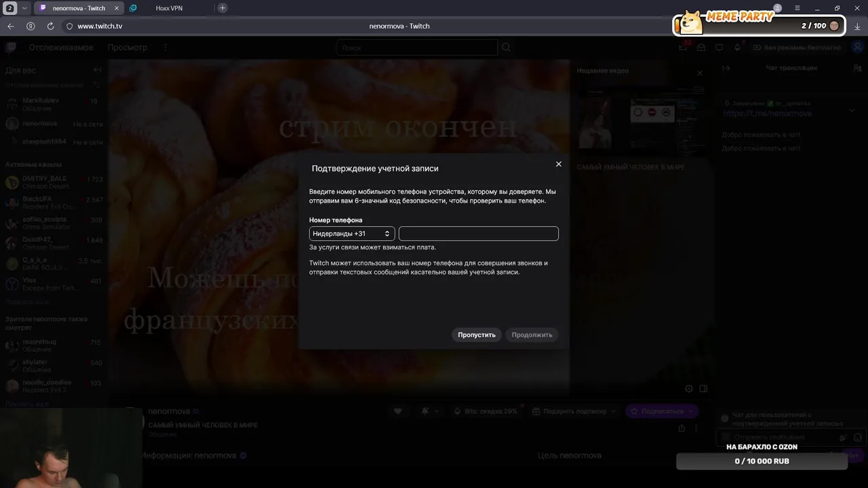Screen dimensions: 868x488
Task: Open the whispers speech bubble icon
Action: point(719,47)
